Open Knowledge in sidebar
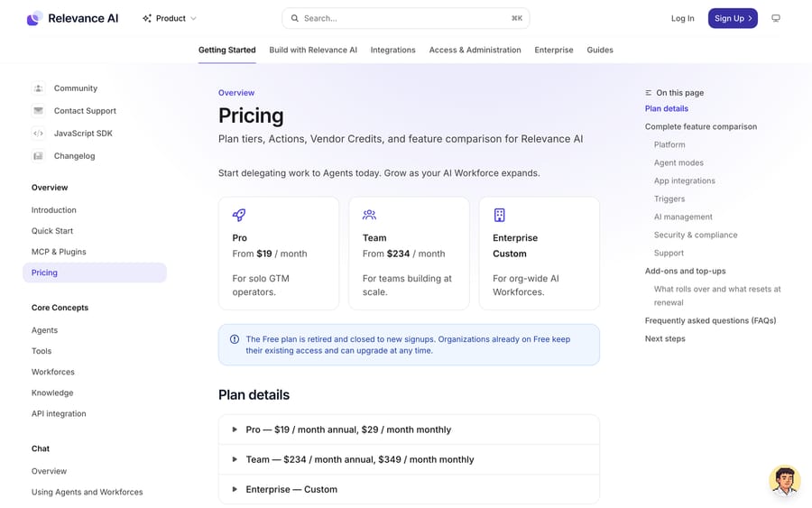 [52, 393]
